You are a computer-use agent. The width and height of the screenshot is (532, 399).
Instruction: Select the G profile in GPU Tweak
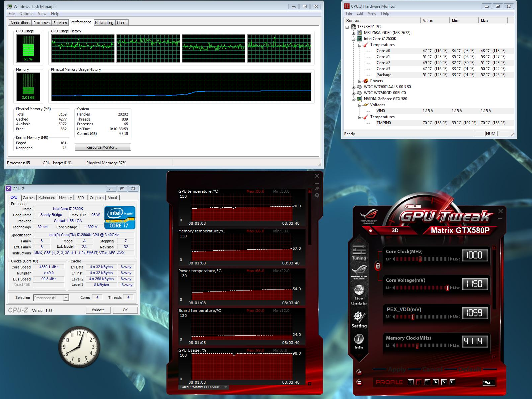(452, 382)
